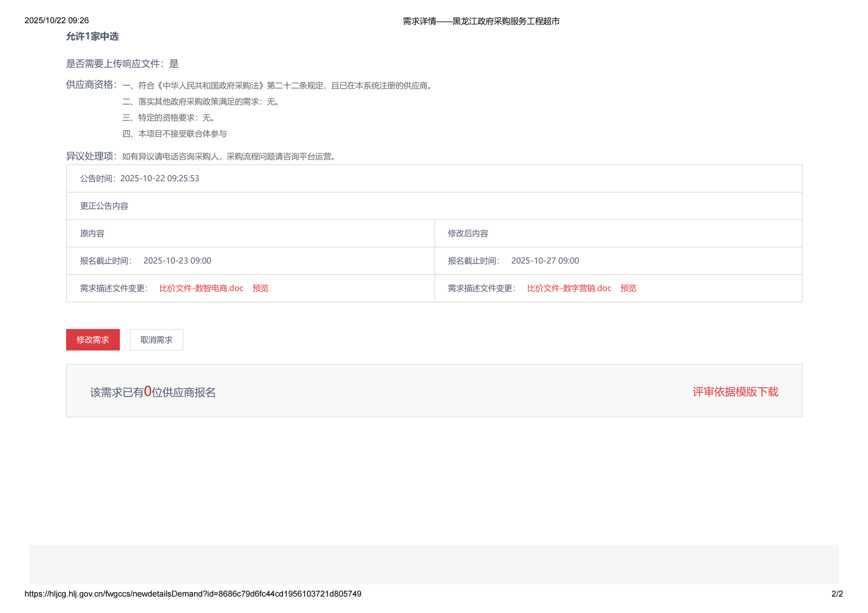Preview the modified 数字营销 document
868x613 pixels.
628,288
